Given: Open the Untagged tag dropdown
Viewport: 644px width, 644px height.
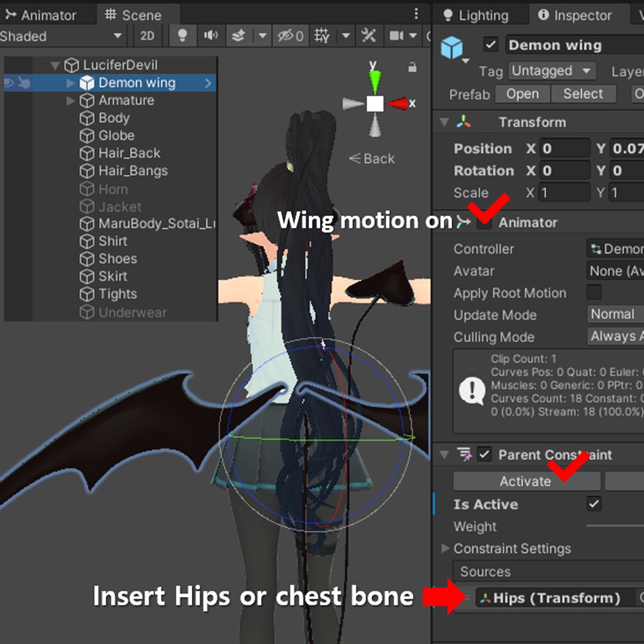Looking at the screenshot, I should pyautogui.click(x=552, y=71).
